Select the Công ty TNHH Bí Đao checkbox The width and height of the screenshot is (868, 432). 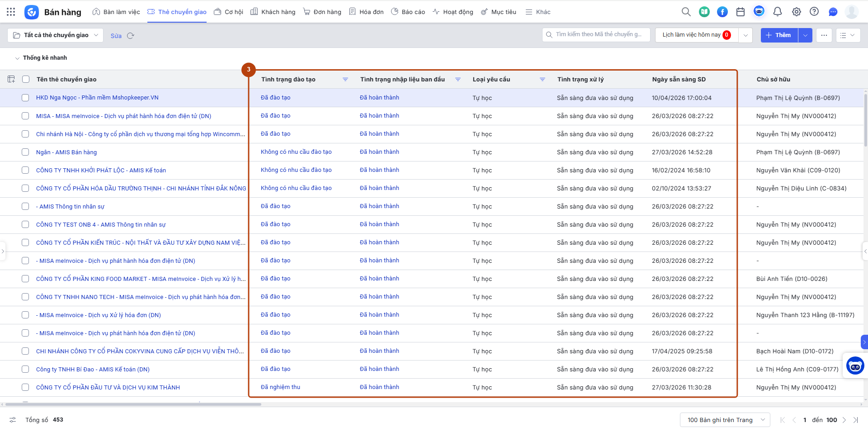point(25,369)
